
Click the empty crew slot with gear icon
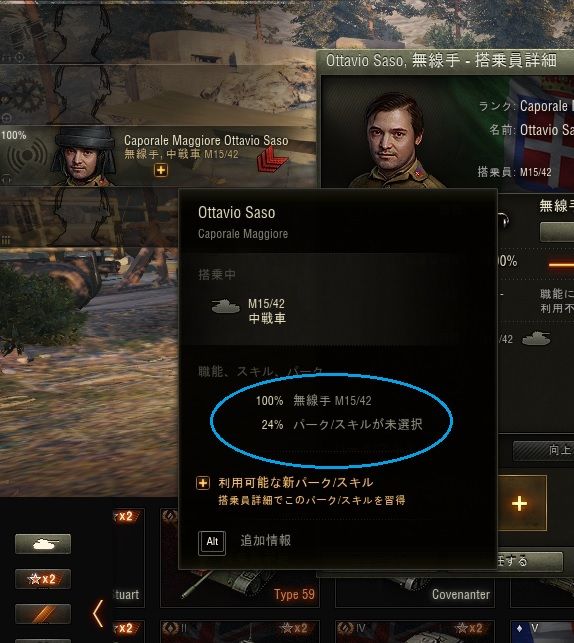pos(158,95)
